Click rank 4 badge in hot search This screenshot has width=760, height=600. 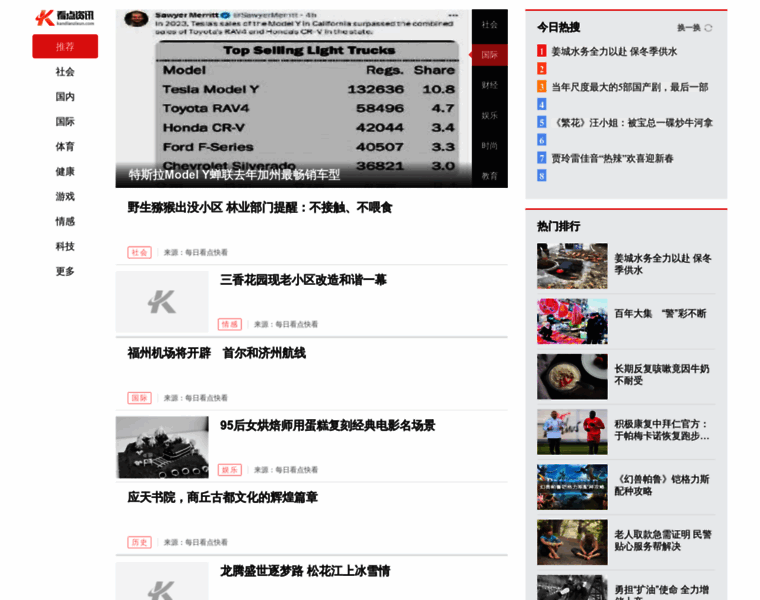(542, 104)
